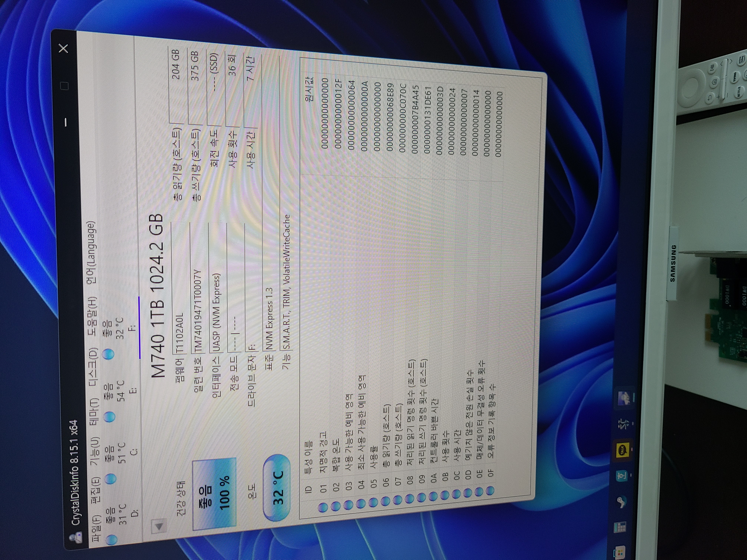Select the D: disk status orb

pos(112,540)
